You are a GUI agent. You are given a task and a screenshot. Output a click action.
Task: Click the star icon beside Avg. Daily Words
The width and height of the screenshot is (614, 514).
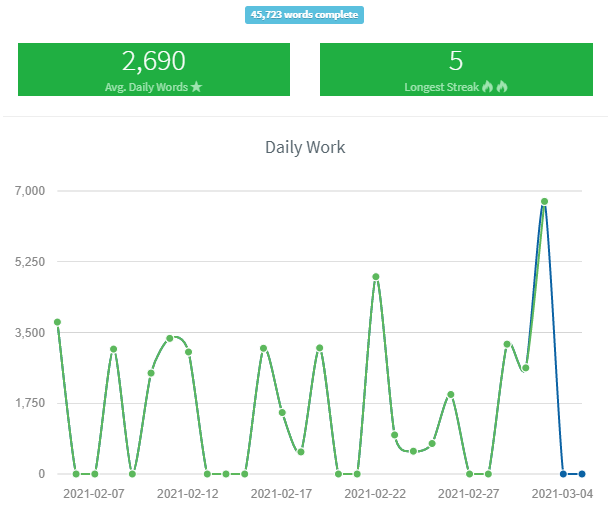(x=197, y=87)
